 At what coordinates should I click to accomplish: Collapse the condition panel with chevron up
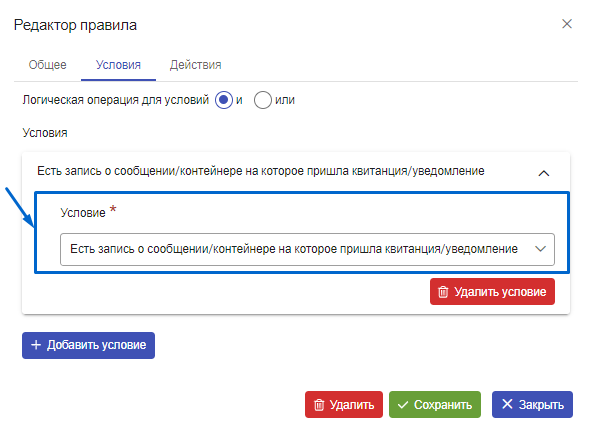(x=544, y=173)
